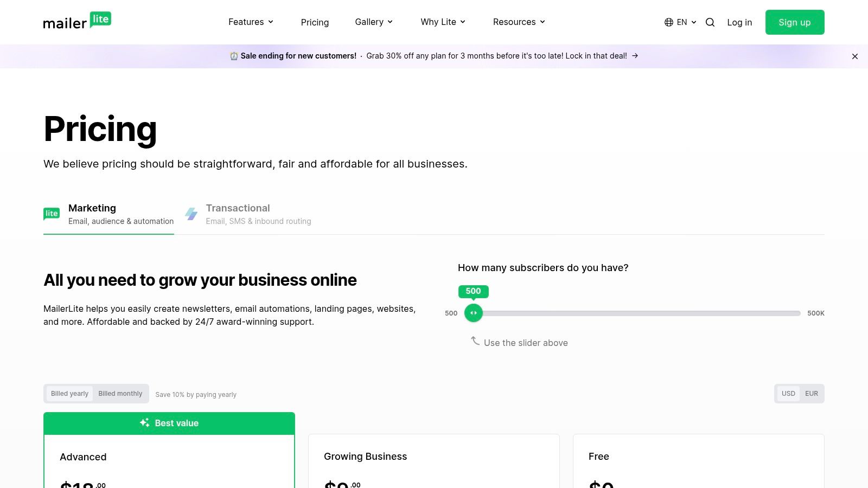Switch to Billed monthly

(120, 394)
